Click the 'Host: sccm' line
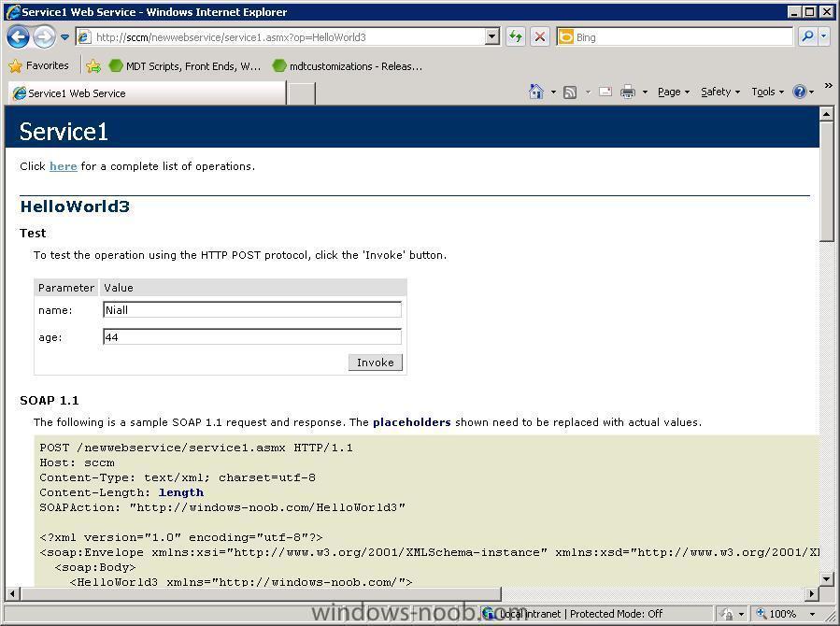The image size is (840, 626). point(78,462)
